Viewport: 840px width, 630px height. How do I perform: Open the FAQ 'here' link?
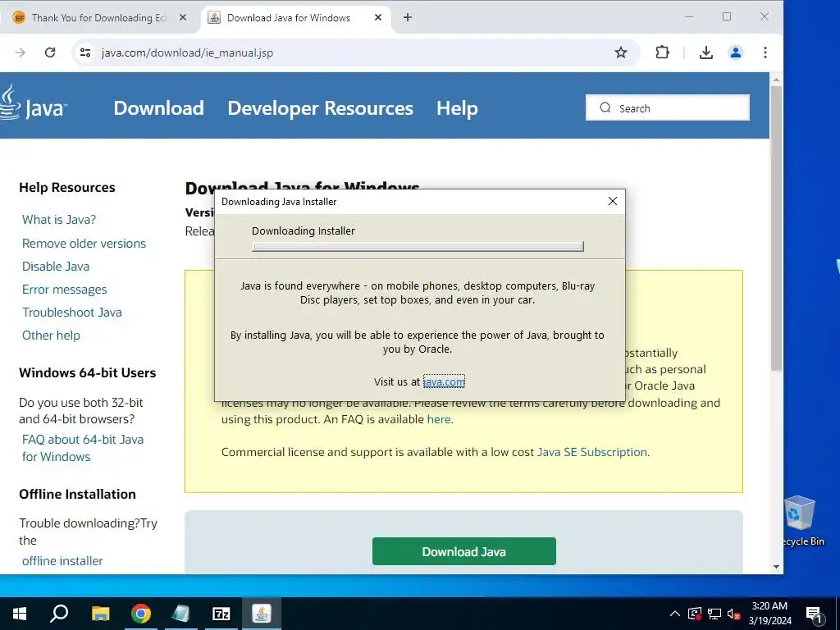[439, 419]
